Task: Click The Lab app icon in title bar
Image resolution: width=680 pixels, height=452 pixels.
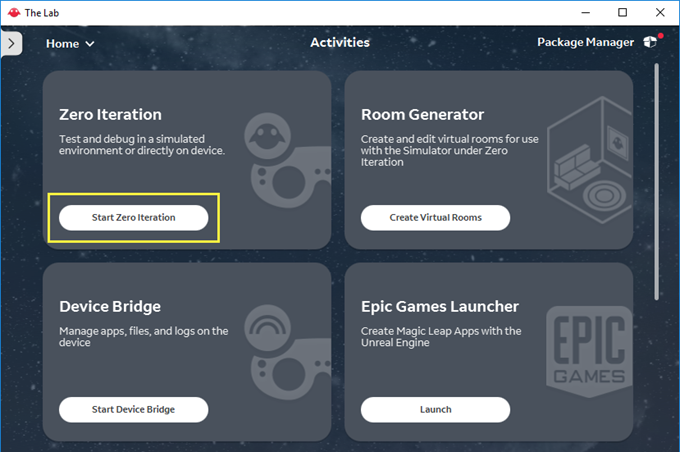Action: 14,13
